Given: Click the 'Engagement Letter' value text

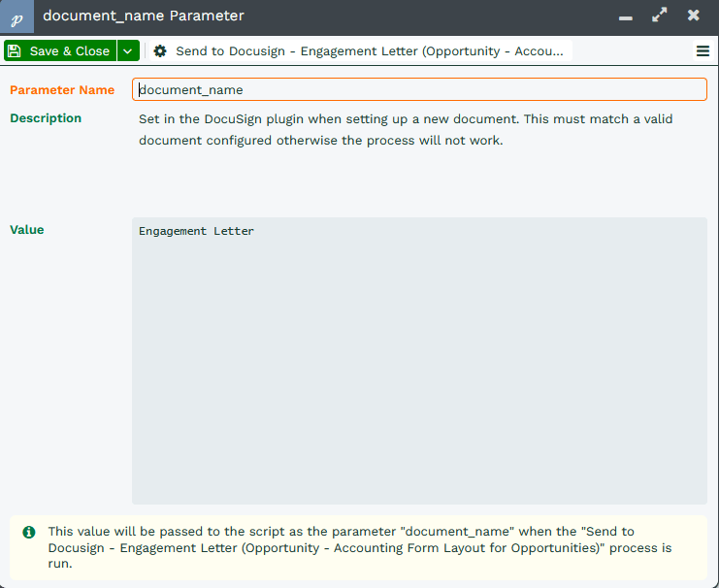Looking at the screenshot, I should (x=196, y=231).
